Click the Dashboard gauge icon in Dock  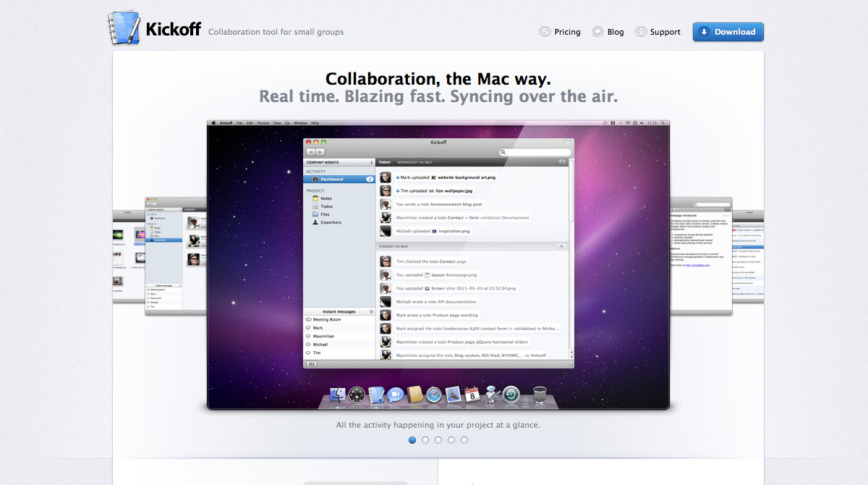(x=357, y=395)
